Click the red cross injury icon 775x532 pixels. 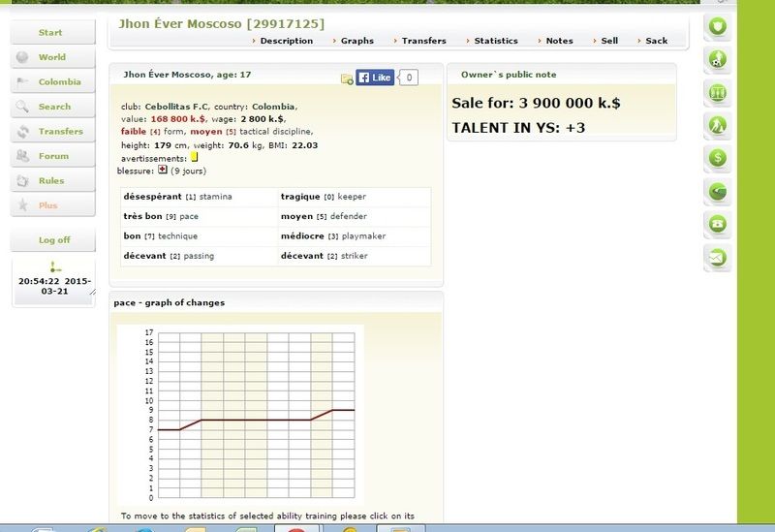tap(163, 170)
